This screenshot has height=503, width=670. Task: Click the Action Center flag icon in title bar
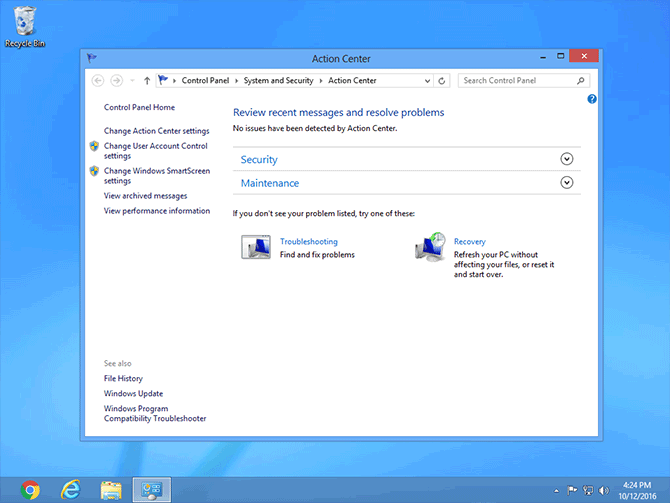pos(91,58)
